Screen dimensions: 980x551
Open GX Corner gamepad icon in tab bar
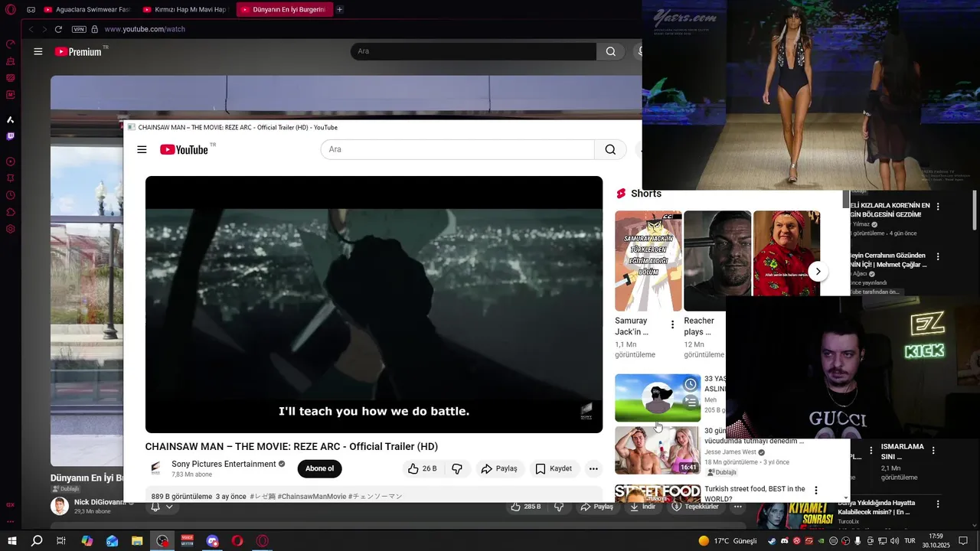[x=31, y=10]
